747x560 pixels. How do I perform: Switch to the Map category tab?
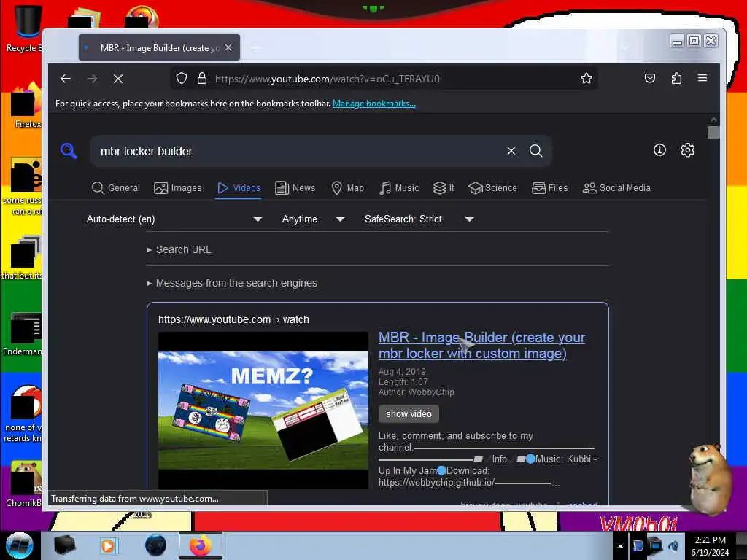pyautogui.click(x=348, y=187)
